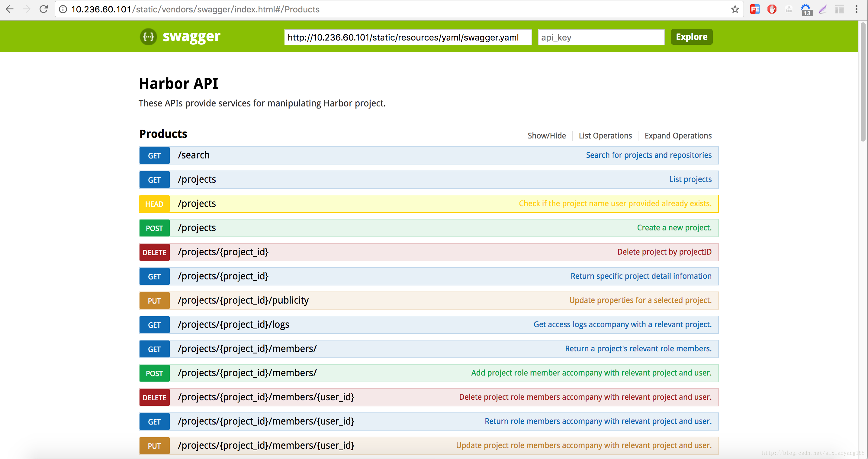Click the POST icon for /projects

click(154, 228)
